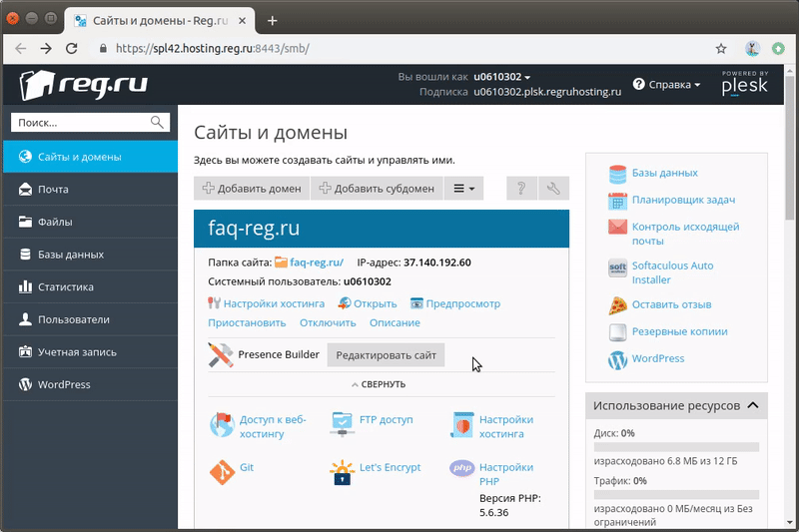Screen dimensions: 799x532
Task: Bookmark the page with the star icon
Action: click(x=720, y=49)
